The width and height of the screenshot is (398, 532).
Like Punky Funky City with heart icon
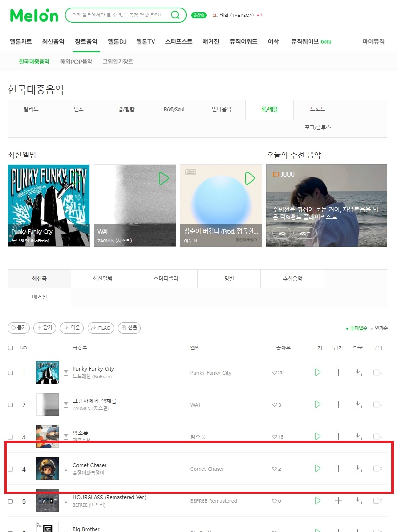coord(274,372)
